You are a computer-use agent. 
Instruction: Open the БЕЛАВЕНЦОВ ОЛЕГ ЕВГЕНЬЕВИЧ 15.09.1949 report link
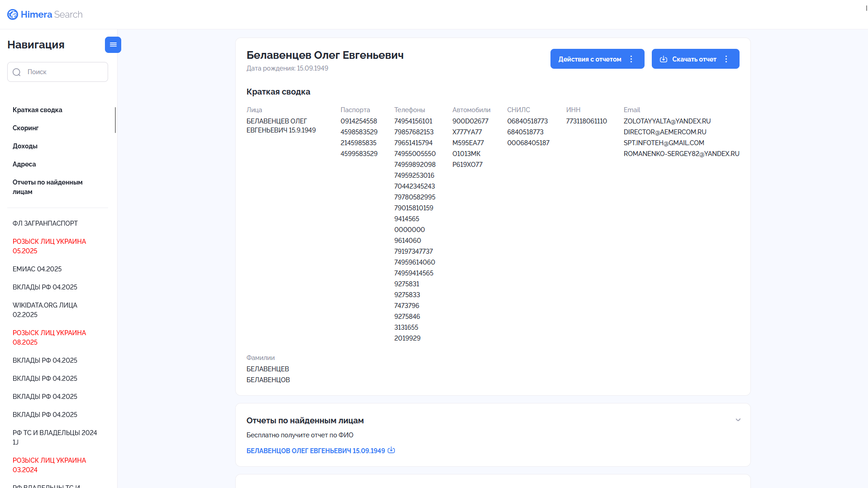pyautogui.click(x=316, y=451)
